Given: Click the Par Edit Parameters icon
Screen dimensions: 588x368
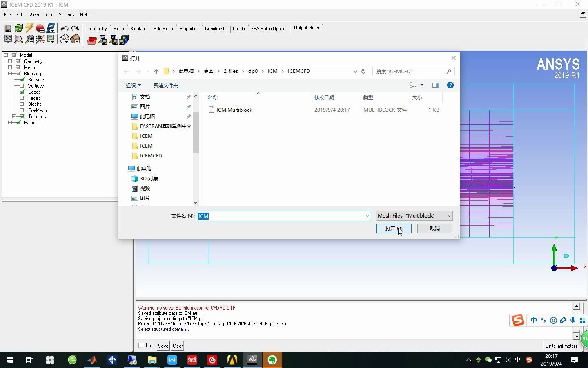Looking at the screenshot, I should click(x=113, y=40).
